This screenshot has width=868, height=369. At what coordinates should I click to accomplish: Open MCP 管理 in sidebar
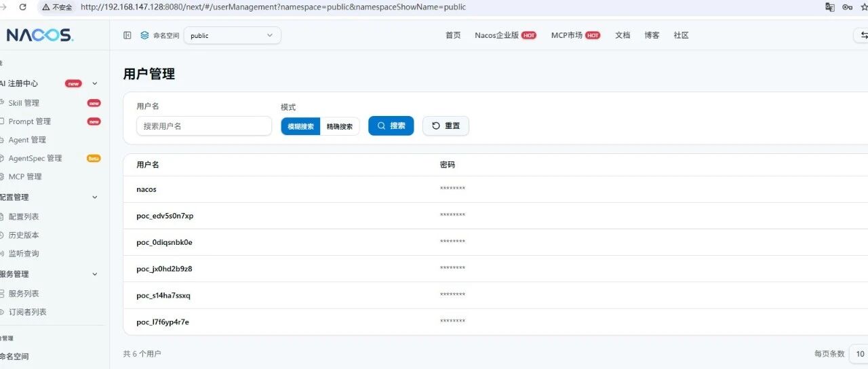coord(25,176)
